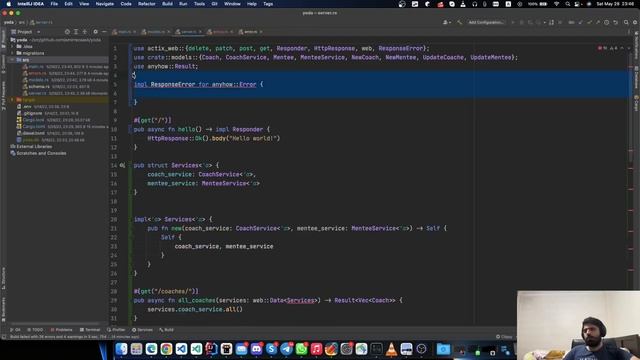Open Music app from Dock
The height and width of the screenshot is (360, 640).
click(x=316, y=349)
